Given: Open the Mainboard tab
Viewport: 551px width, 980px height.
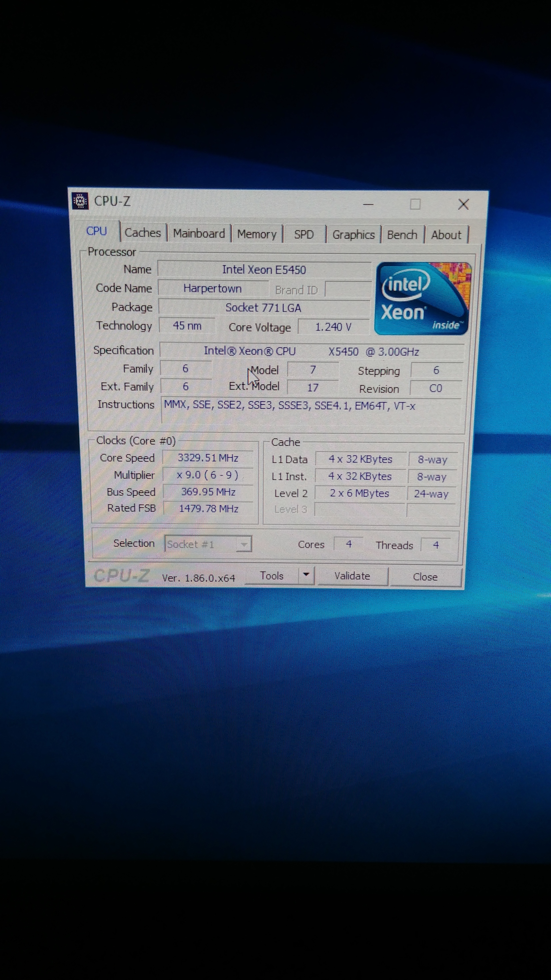Looking at the screenshot, I should tap(199, 233).
